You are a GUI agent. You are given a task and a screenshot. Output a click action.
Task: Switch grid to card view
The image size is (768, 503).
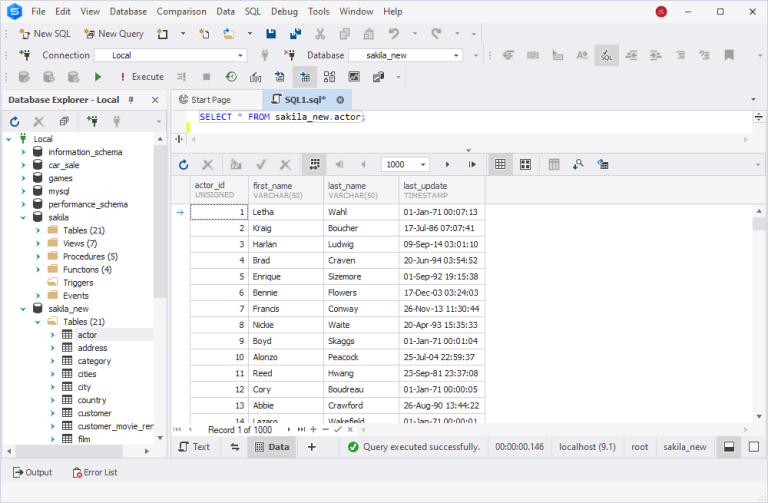click(524, 164)
